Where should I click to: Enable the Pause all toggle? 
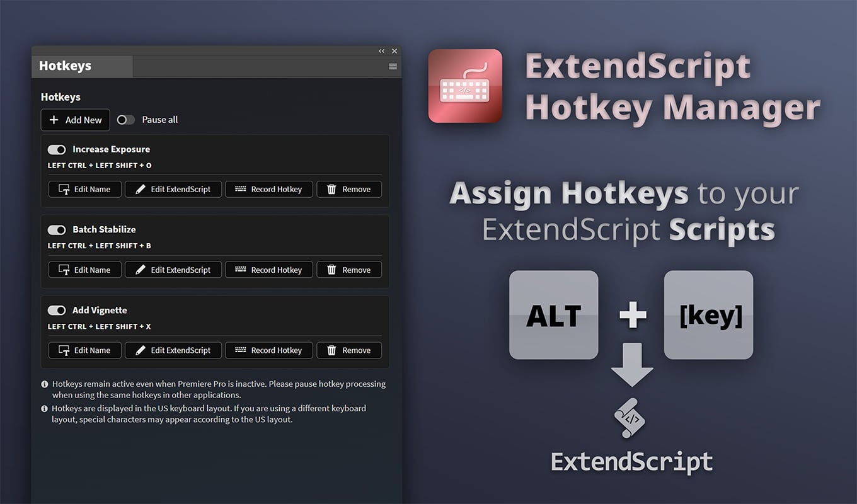pyautogui.click(x=126, y=120)
